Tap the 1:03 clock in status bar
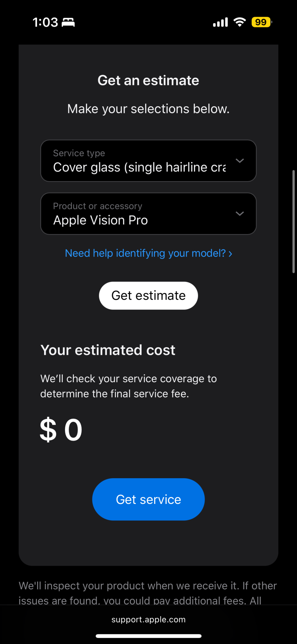297x644 pixels. [45, 23]
